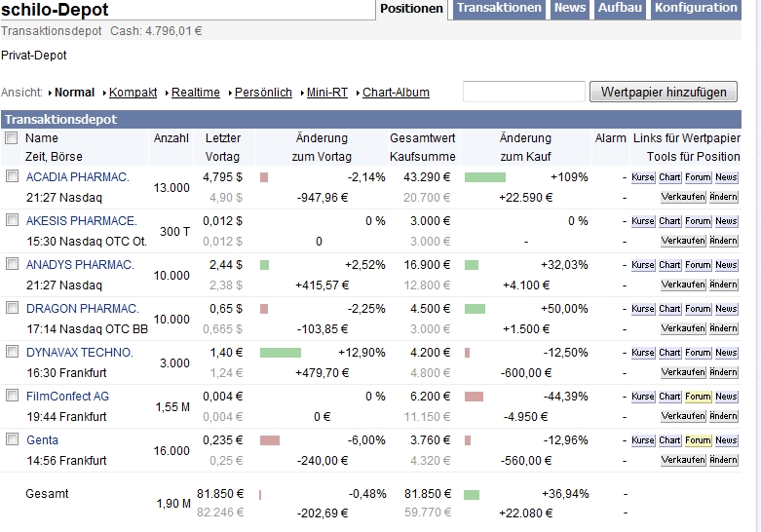Open highlighted Forum button for FilmConfect AG
Viewport: 761px width, 532px height.
point(698,397)
